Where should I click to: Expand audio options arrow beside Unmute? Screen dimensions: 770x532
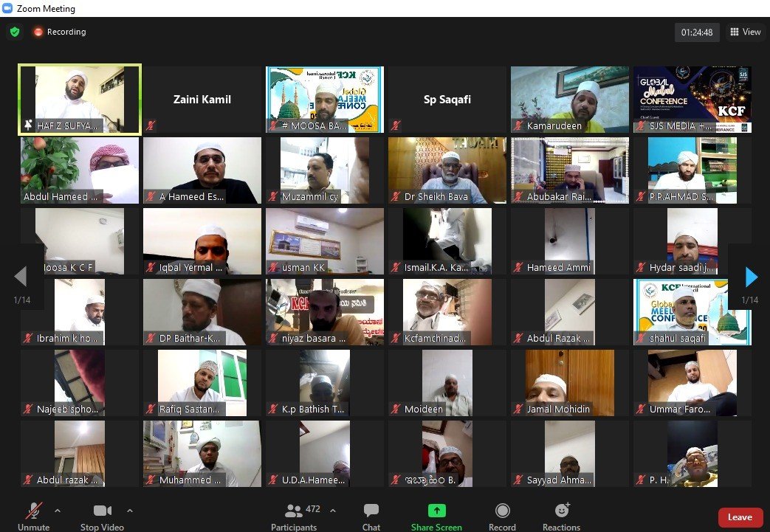(x=58, y=510)
